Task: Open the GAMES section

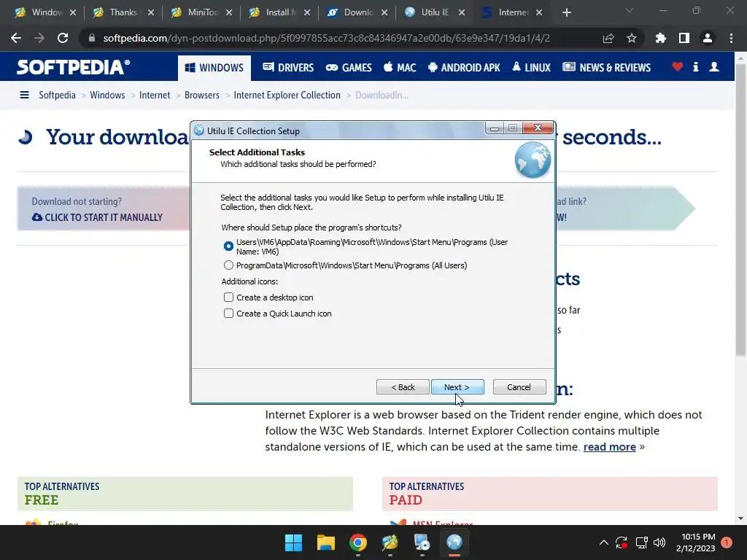Action: (x=349, y=68)
